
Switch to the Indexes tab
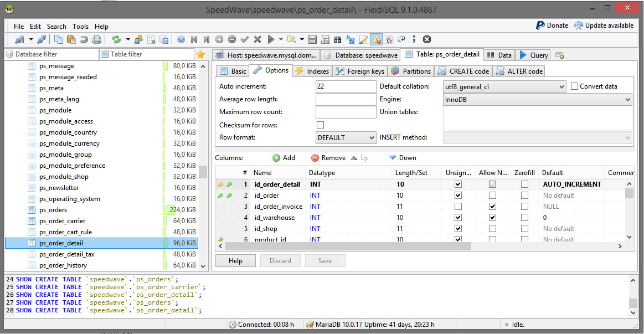click(x=312, y=71)
